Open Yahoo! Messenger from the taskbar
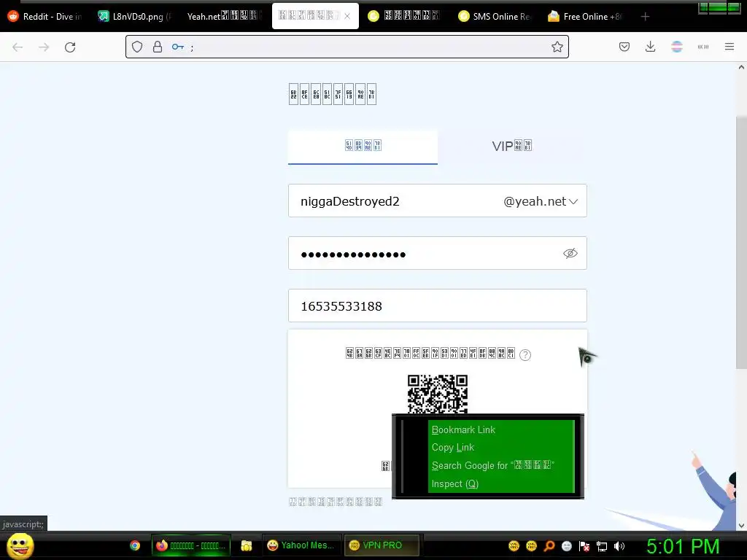This screenshot has height=560, width=747. (301, 545)
